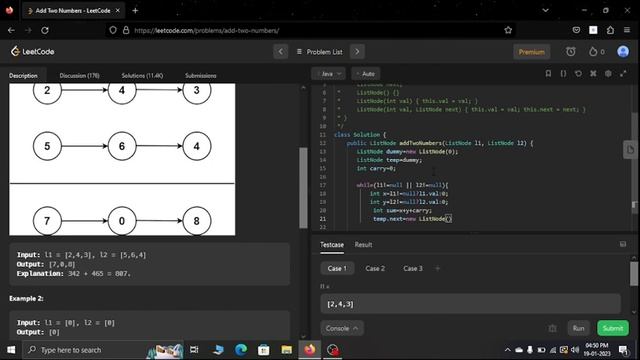This screenshot has height=360, width=640.
Task: Go to previous problem arrow
Action: pyautogui.click(x=280, y=52)
